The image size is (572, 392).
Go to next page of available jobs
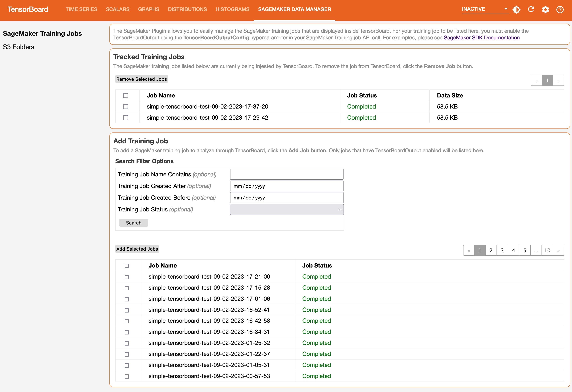pos(558,250)
